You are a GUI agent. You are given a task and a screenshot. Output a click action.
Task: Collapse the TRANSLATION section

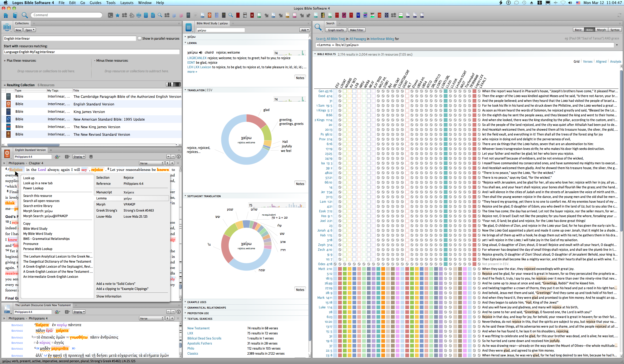click(186, 90)
